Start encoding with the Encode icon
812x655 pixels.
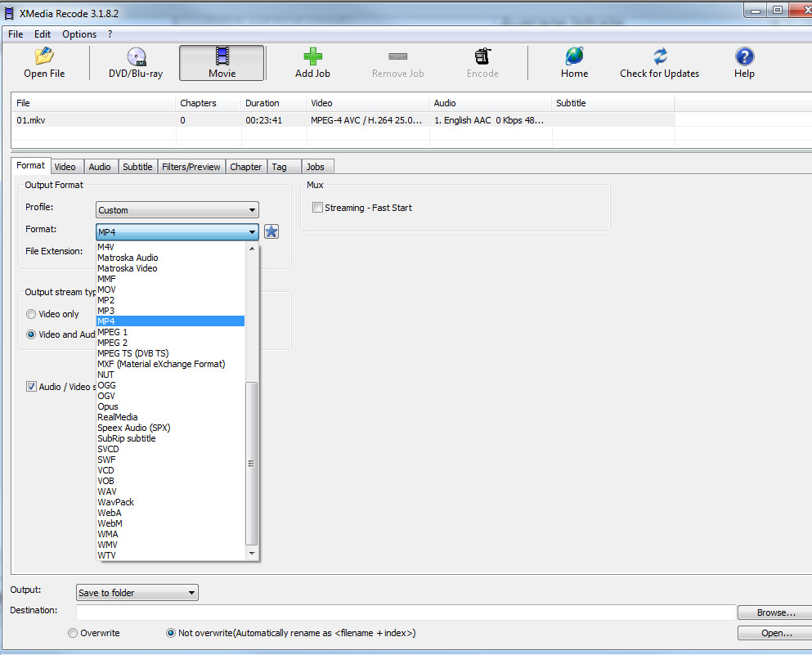click(x=482, y=56)
